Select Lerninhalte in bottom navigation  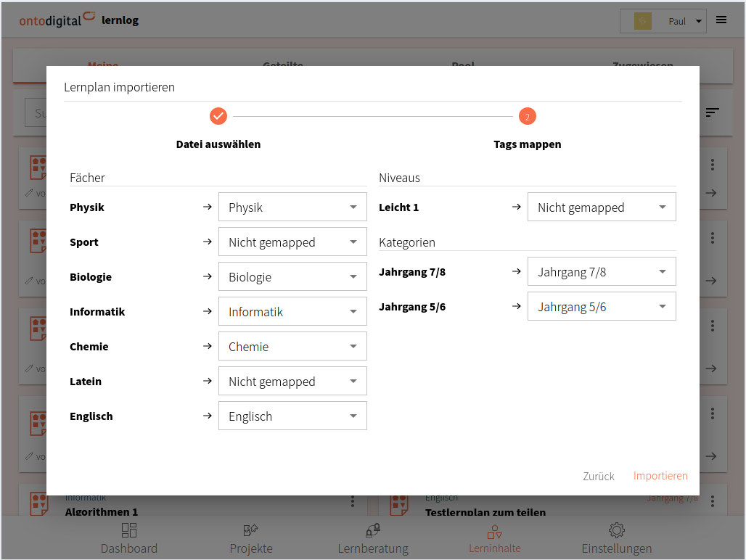[x=495, y=539]
